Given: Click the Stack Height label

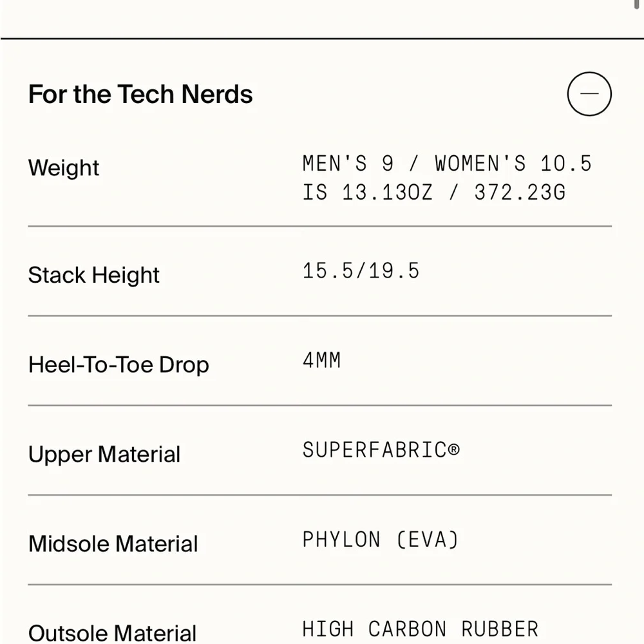Looking at the screenshot, I should (x=94, y=275).
